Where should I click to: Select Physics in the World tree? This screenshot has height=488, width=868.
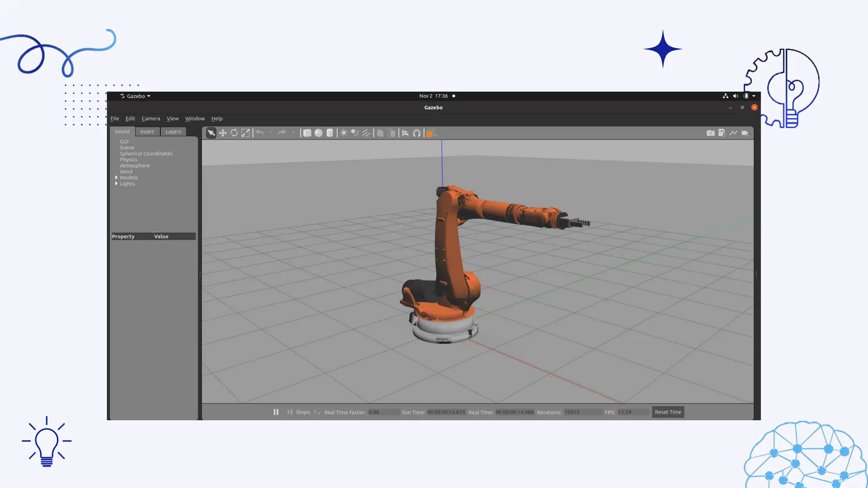(x=128, y=160)
